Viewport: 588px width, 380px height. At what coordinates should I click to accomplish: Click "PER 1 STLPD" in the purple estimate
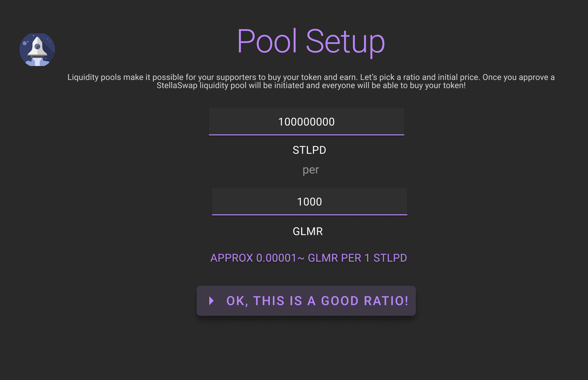click(374, 258)
